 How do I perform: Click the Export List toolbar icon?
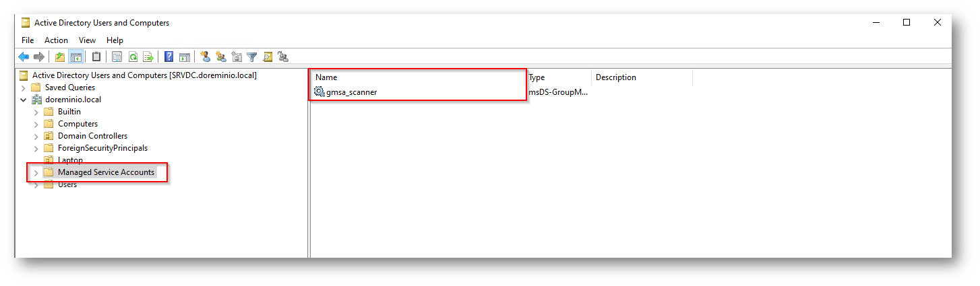tap(148, 57)
